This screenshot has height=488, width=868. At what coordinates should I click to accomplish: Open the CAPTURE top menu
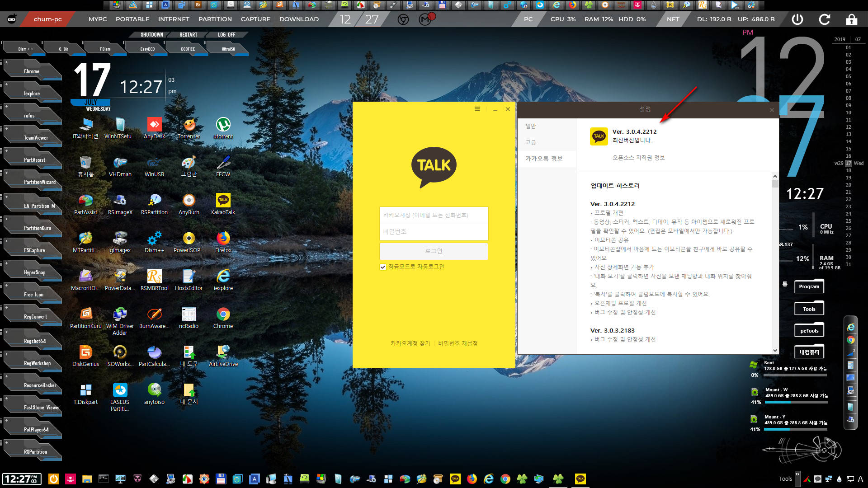tap(255, 19)
